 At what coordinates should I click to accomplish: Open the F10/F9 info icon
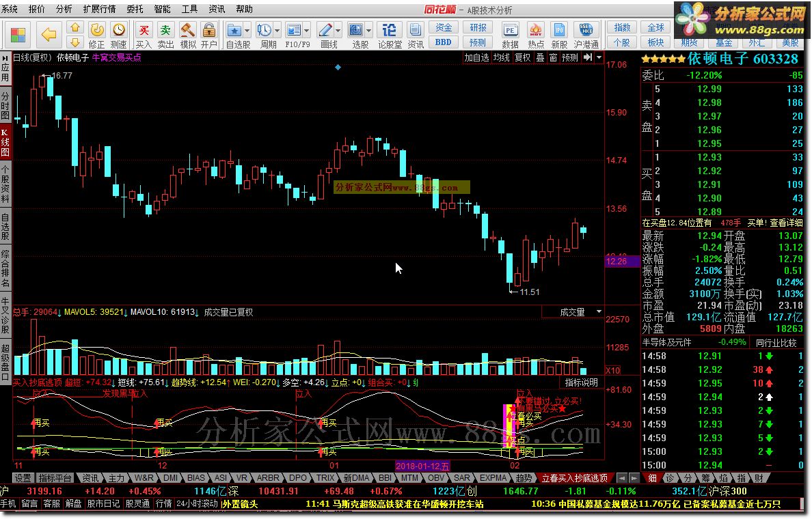coord(294,31)
